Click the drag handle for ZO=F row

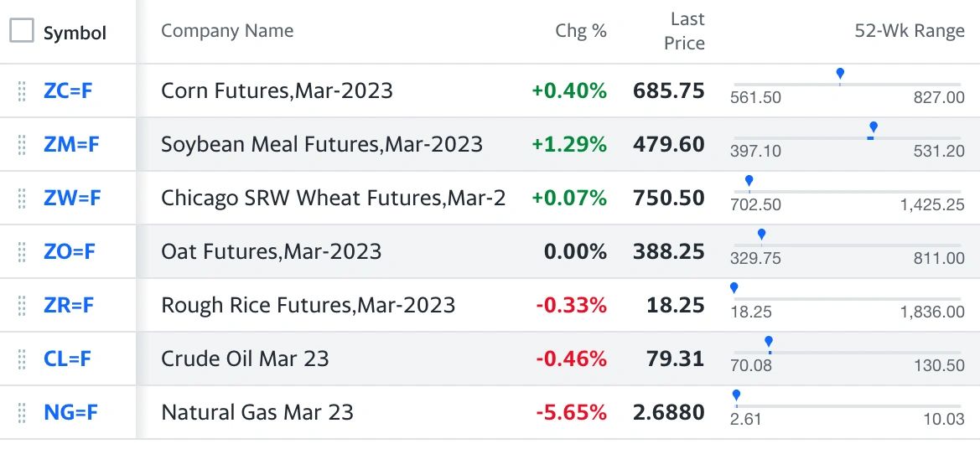22,252
